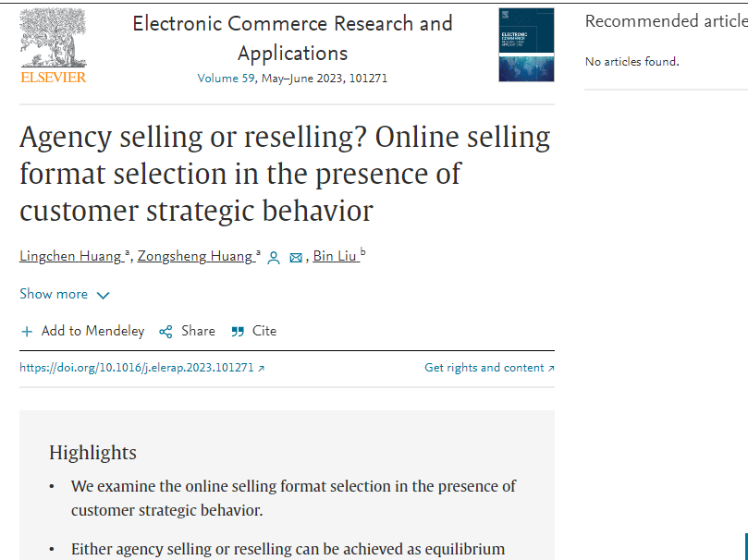Screen dimensions: 748x560
Task: Open author Bin Liu's details
Action: 335,256
